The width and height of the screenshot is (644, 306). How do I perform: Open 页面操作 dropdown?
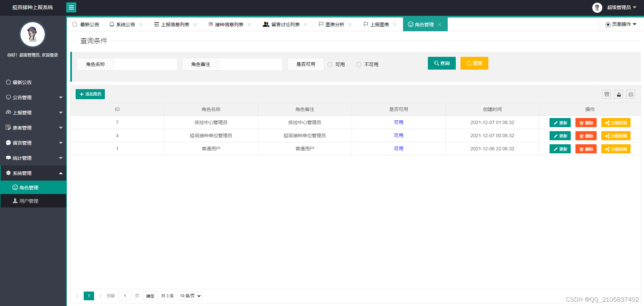(621, 24)
